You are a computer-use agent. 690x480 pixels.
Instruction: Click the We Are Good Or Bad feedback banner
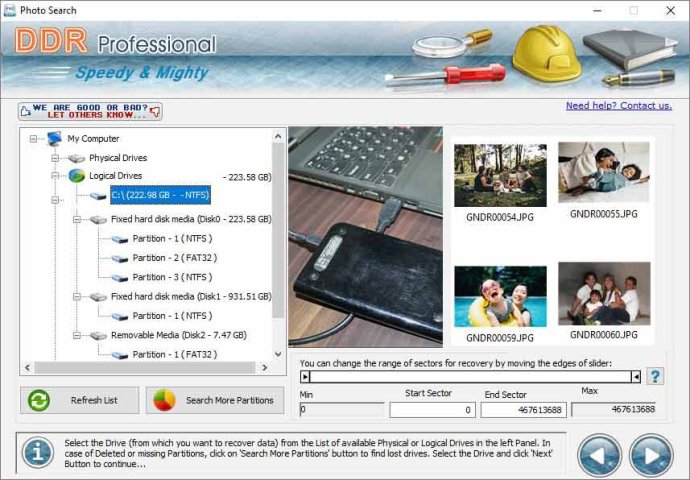pyautogui.click(x=90, y=111)
